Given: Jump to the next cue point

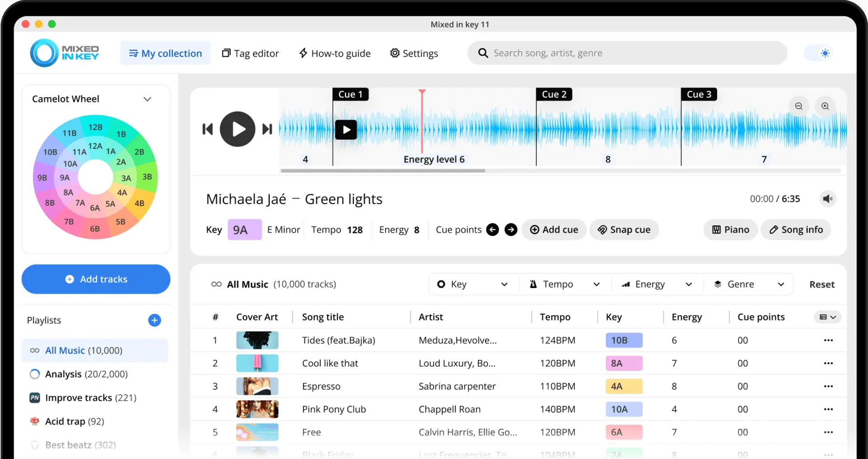Looking at the screenshot, I should pos(511,230).
